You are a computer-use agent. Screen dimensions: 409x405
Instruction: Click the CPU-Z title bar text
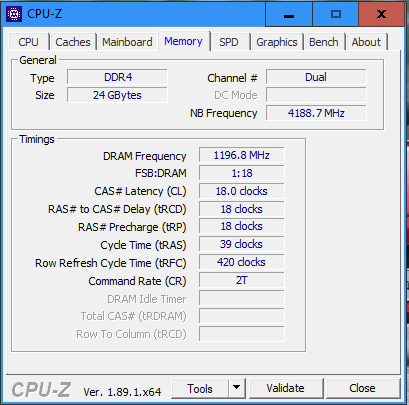point(44,14)
